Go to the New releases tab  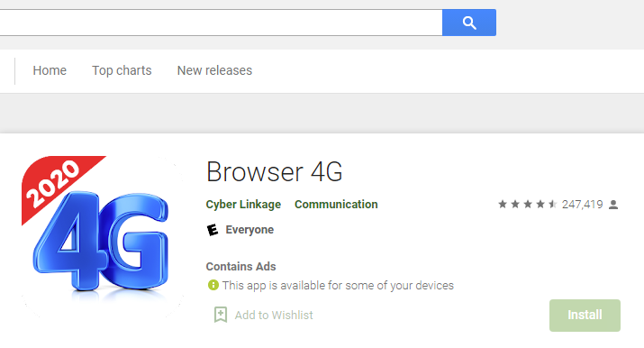pos(214,70)
